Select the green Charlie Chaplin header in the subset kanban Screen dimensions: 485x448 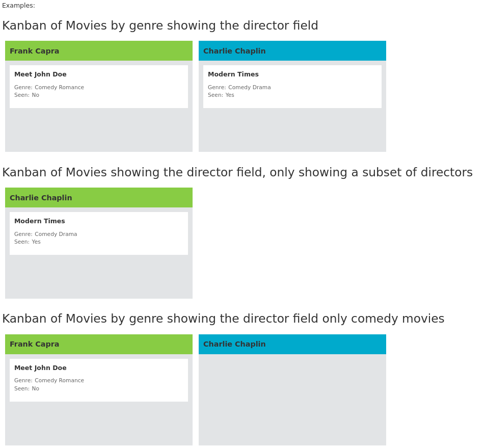point(98,198)
